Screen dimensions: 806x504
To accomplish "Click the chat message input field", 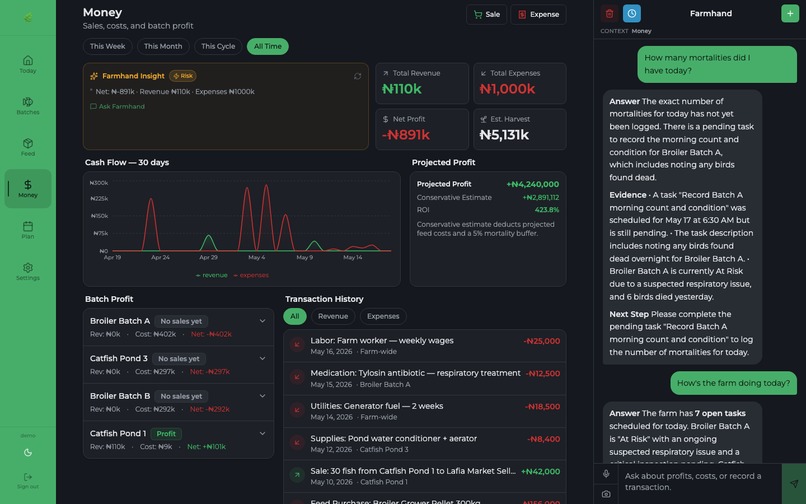I will (699, 482).
